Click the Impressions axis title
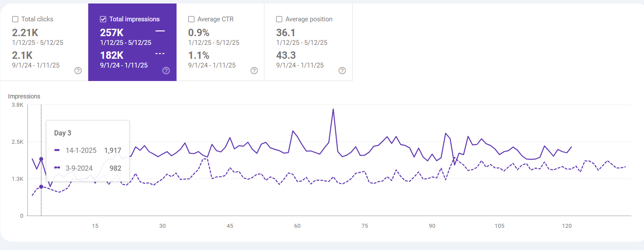Screen dimensions: 644x250 pos(24,96)
